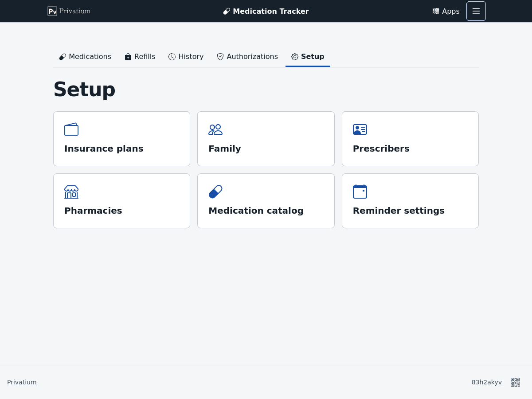This screenshot has width=532, height=399.
Task: Open the Insurance plans card title
Action: pos(104,149)
